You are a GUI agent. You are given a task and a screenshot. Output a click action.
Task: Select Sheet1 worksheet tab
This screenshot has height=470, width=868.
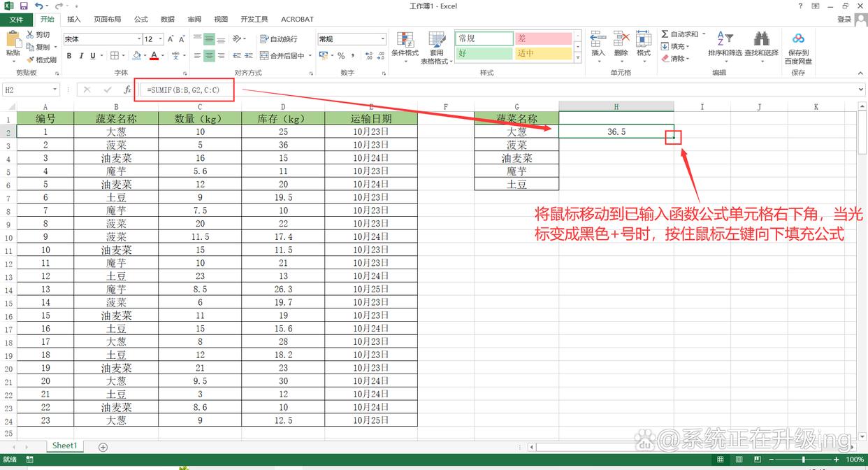(x=64, y=446)
